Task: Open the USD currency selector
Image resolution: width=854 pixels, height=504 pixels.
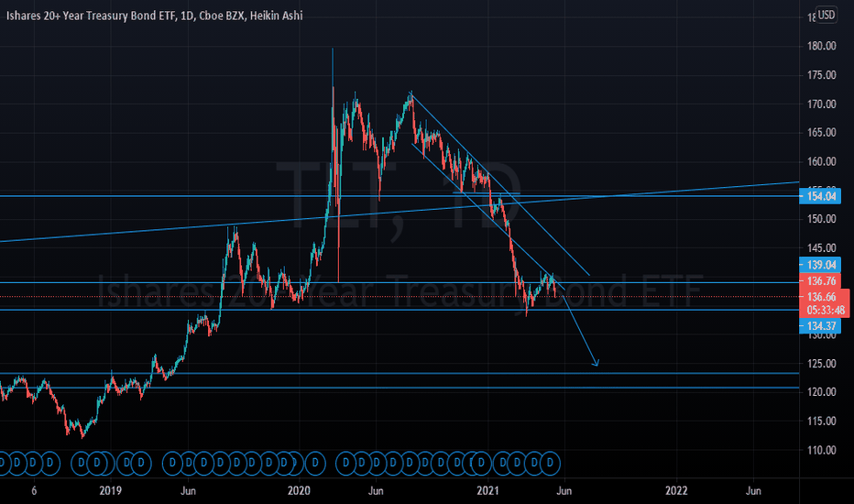Action: coord(827,15)
